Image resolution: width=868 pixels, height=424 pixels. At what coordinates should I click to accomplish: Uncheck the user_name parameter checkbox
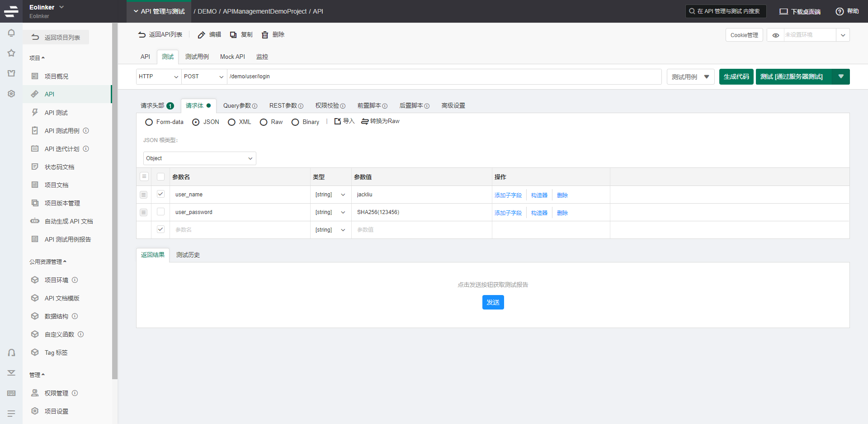click(x=160, y=194)
